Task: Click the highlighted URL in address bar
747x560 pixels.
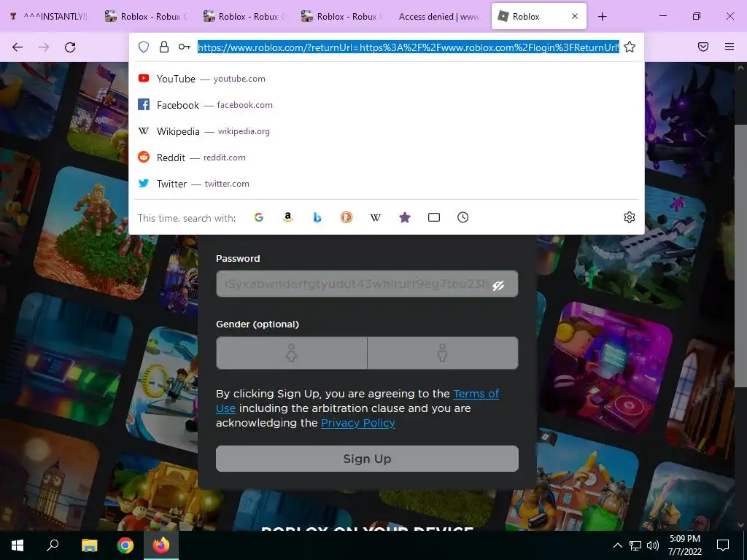Action: point(409,47)
